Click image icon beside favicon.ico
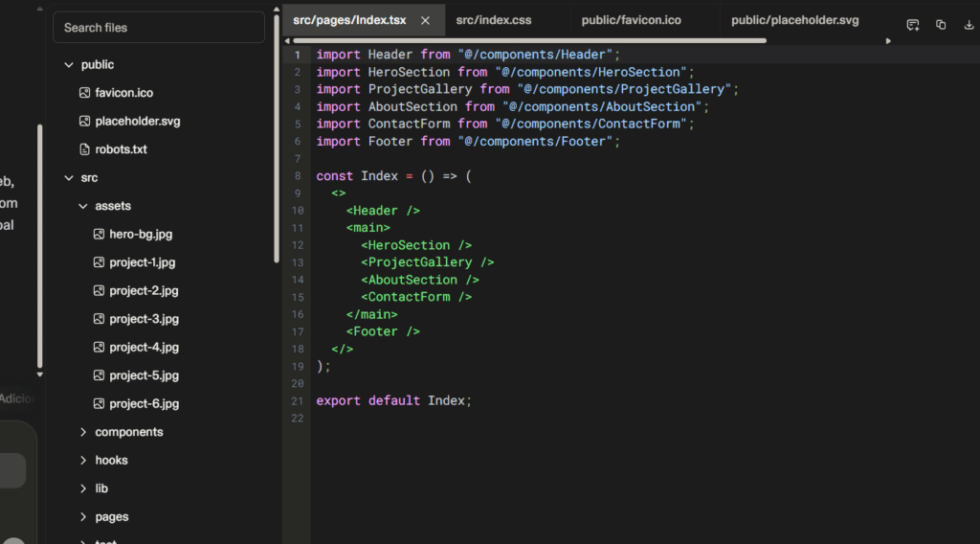Image resolution: width=980 pixels, height=544 pixels. point(84,93)
